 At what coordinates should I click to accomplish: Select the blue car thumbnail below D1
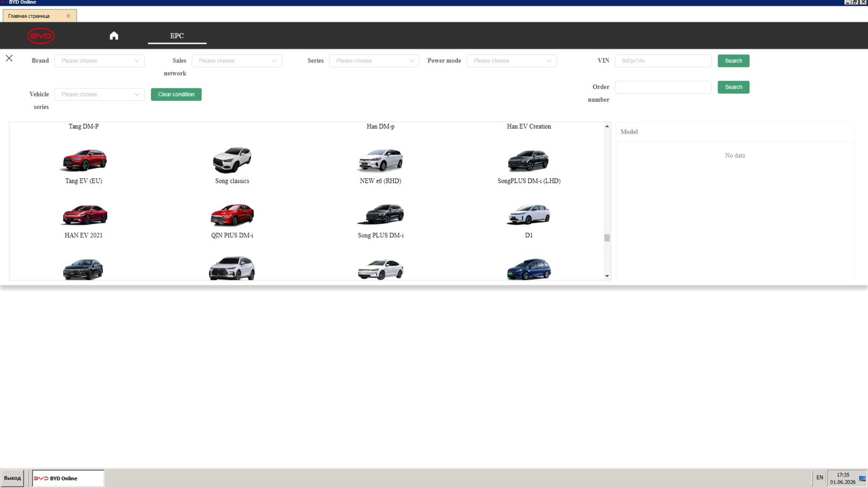[529, 269]
